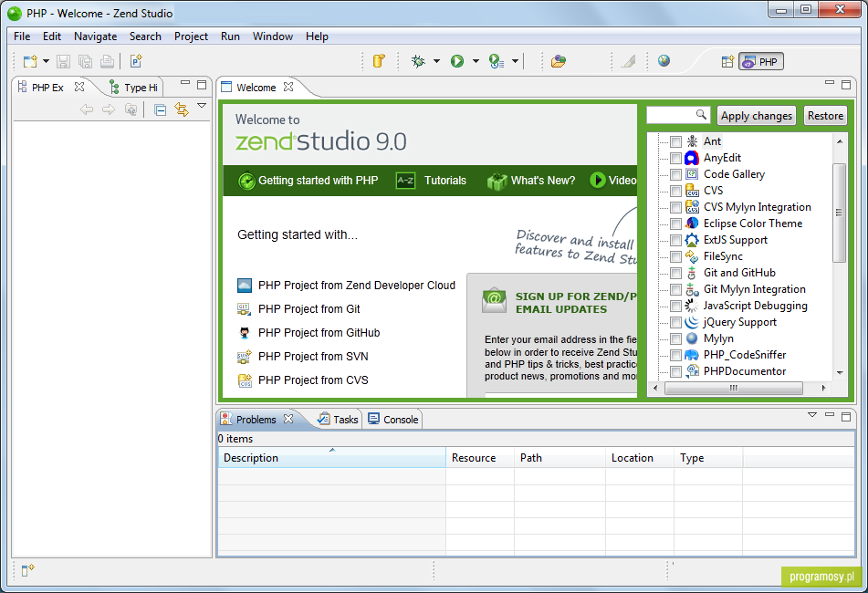Click the New PHP File icon
Screen dimensions: 868x593
136,61
